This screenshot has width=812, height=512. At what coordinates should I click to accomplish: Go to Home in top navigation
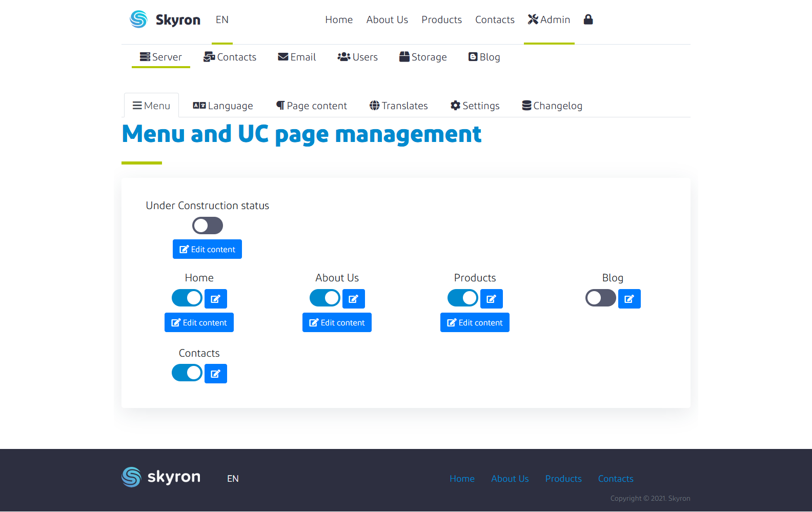(x=339, y=19)
